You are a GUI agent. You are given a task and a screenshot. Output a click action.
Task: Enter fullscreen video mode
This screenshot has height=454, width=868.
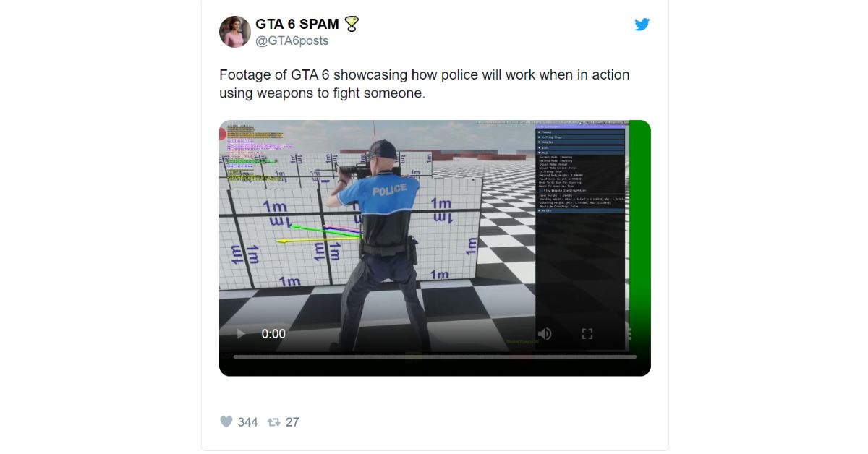(x=587, y=334)
